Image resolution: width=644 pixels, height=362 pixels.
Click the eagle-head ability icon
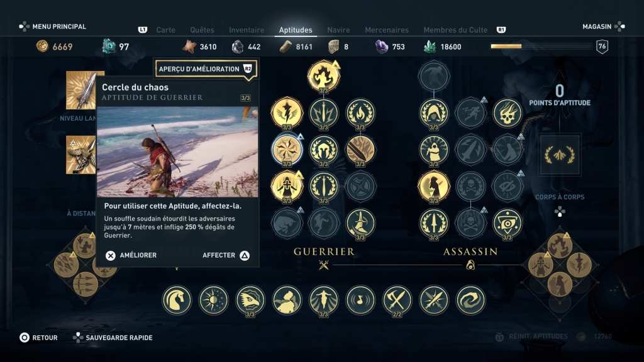(x=250, y=300)
